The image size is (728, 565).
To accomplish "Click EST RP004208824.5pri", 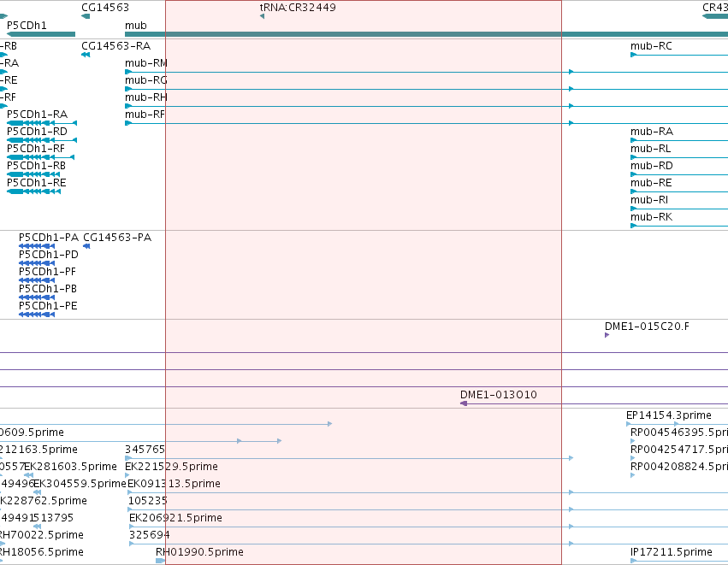I will tap(678, 467).
